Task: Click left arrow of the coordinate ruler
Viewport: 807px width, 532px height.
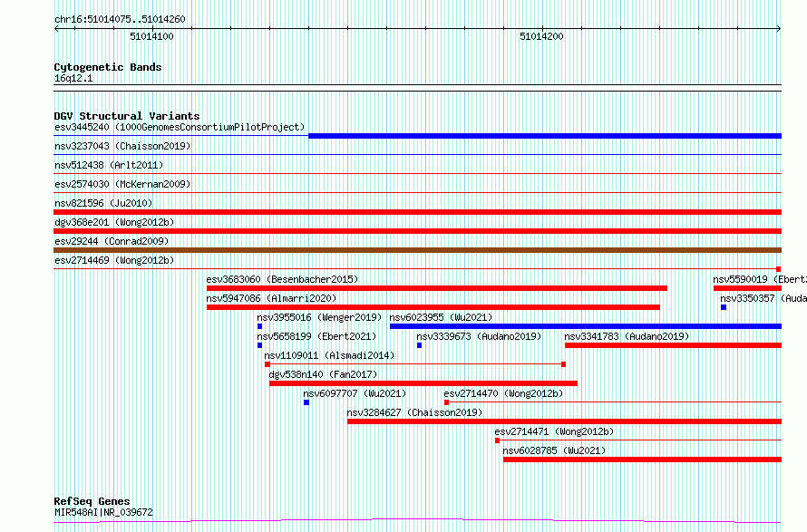Action: point(57,29)
